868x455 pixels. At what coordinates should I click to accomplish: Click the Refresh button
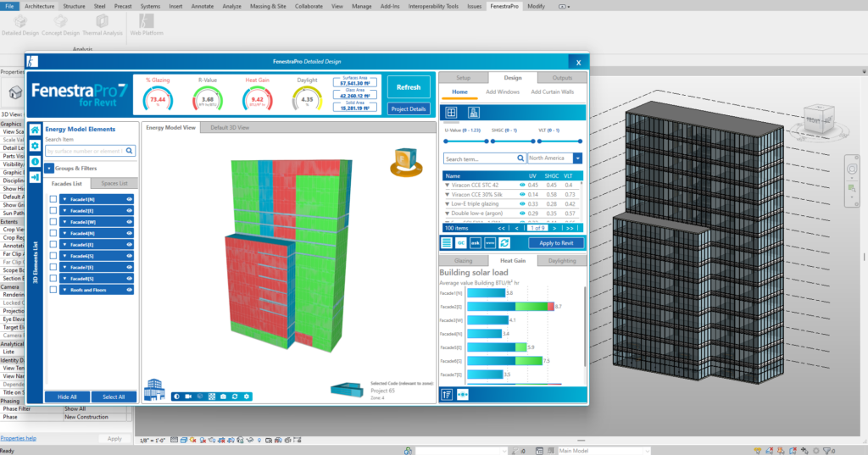pos(409,87)
